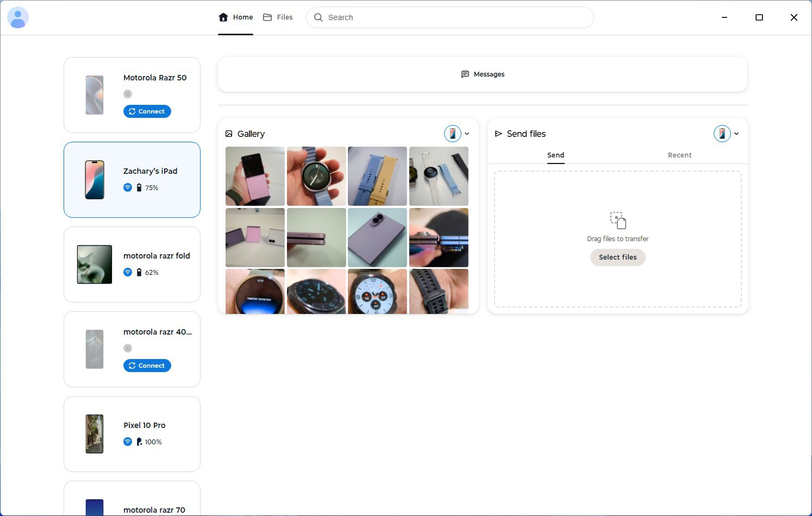
Task: Open the dark watch face close-up photo
Action: tap(316, 292)
